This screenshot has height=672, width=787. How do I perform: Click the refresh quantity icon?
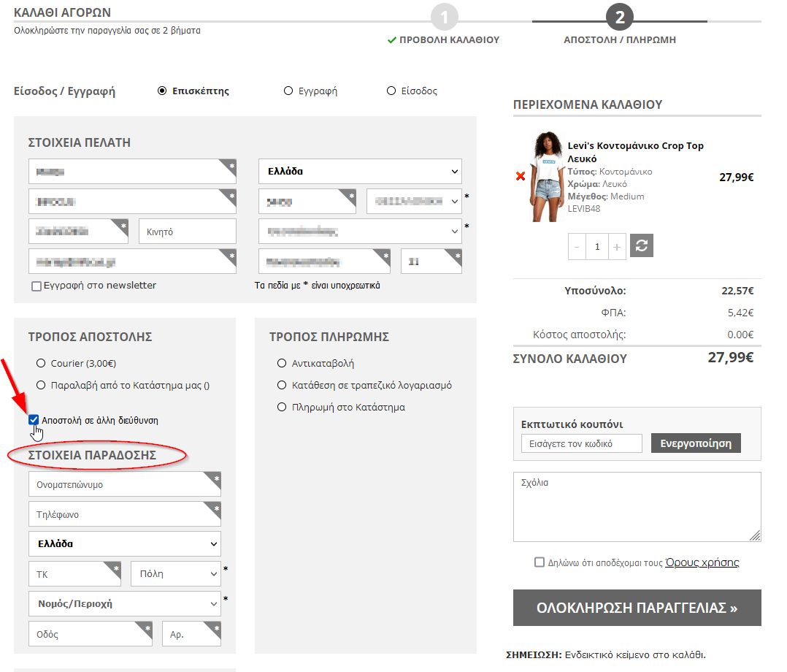642,246
